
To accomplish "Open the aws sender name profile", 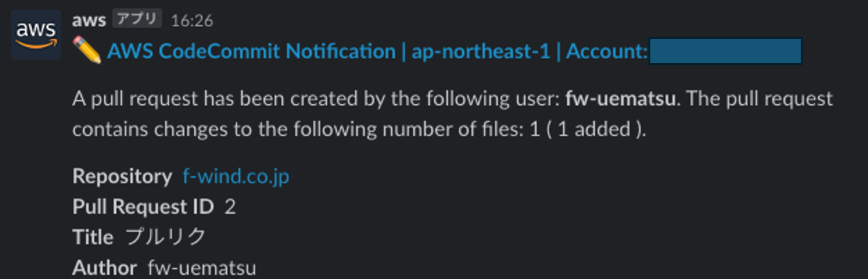I will (x=89, y=19).
